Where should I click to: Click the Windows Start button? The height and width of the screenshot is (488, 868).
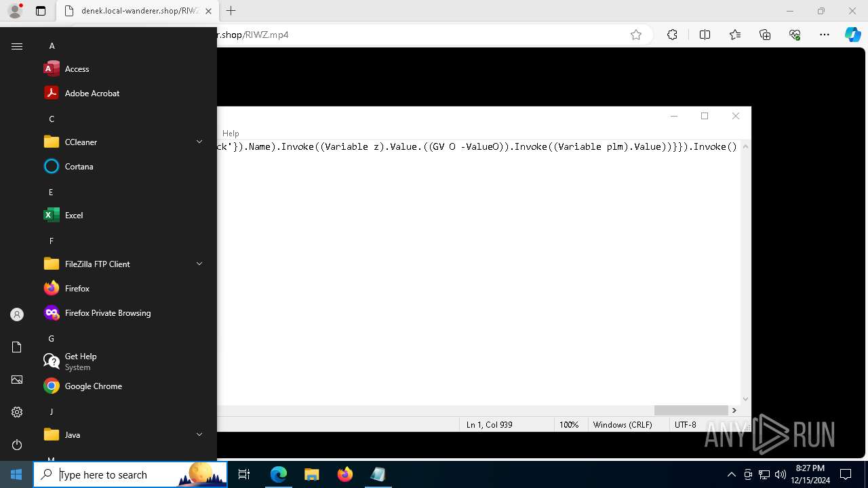(x=16, y=474)
